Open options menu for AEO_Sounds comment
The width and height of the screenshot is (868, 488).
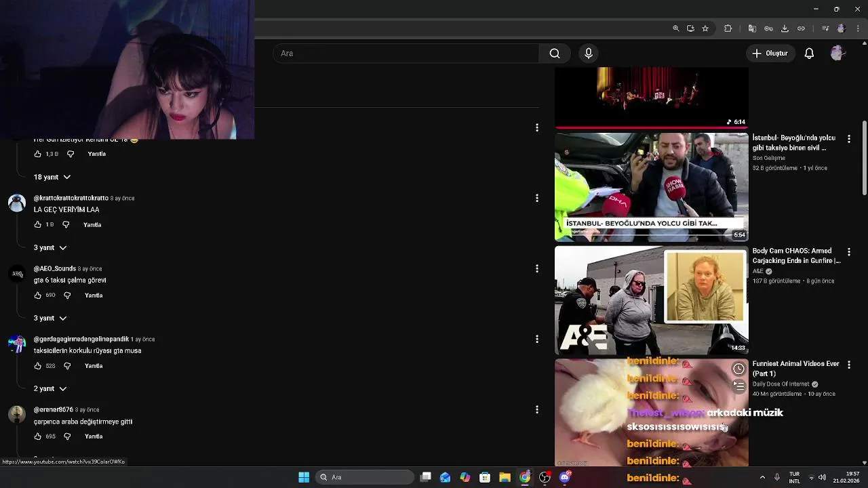tap(537, 268)
